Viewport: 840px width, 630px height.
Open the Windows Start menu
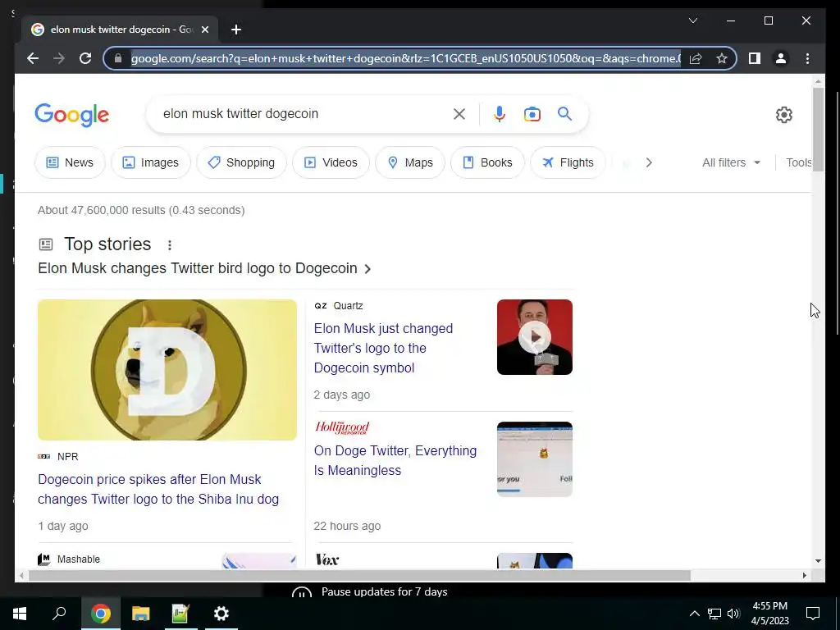[20, 614]
